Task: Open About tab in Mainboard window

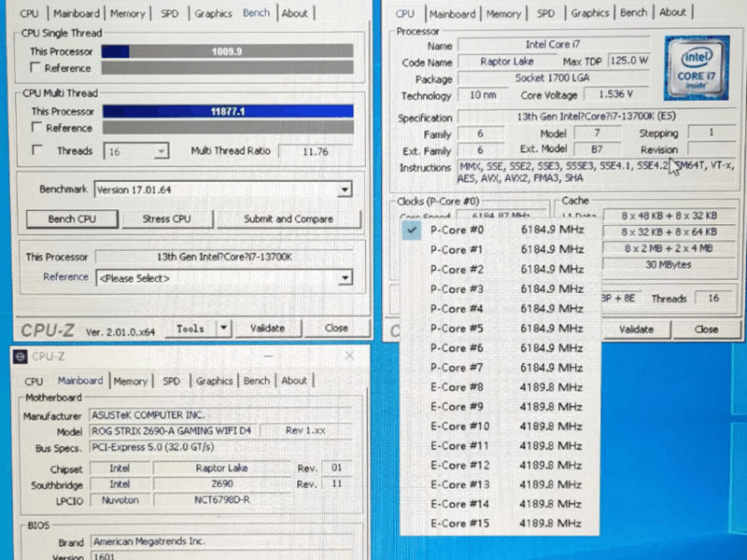Action: [294, 381]
